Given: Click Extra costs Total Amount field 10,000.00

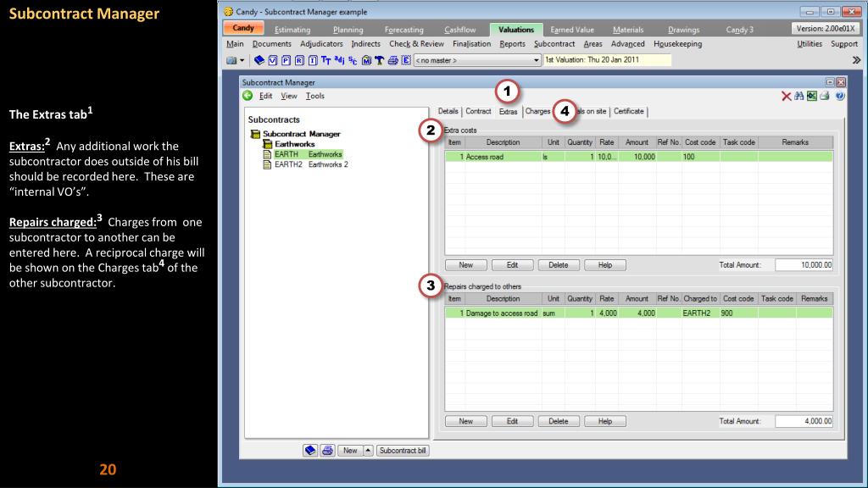Looking at the screenshot, I should click(x=804, y=265).
